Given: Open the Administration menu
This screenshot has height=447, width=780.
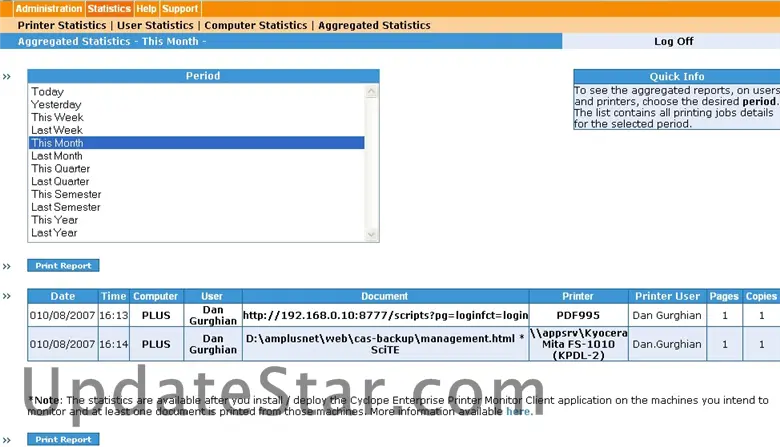Looking at the screenshot, I should (49, 8).
